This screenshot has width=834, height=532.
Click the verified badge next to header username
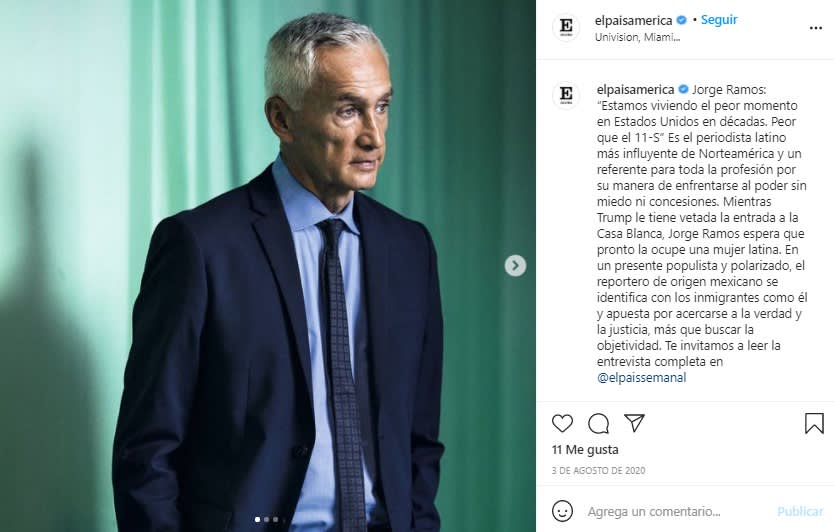681,20
